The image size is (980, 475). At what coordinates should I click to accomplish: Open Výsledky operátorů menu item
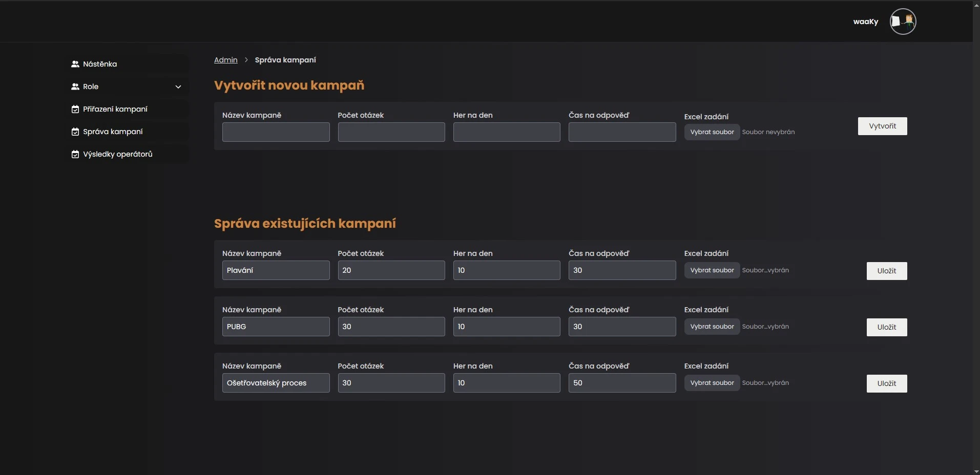[x=117, y=154]
